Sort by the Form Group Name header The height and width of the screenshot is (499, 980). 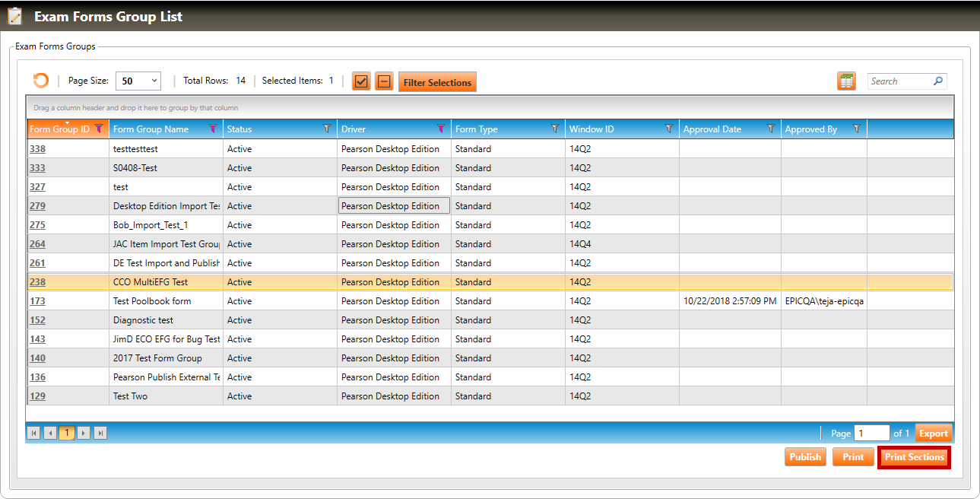(x=151, y=129)
